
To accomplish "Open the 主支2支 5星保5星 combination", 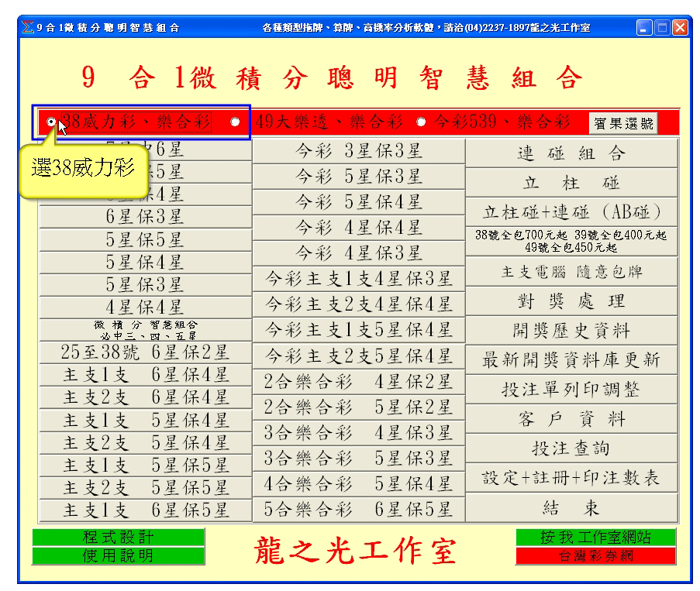I will coord(146,488).
